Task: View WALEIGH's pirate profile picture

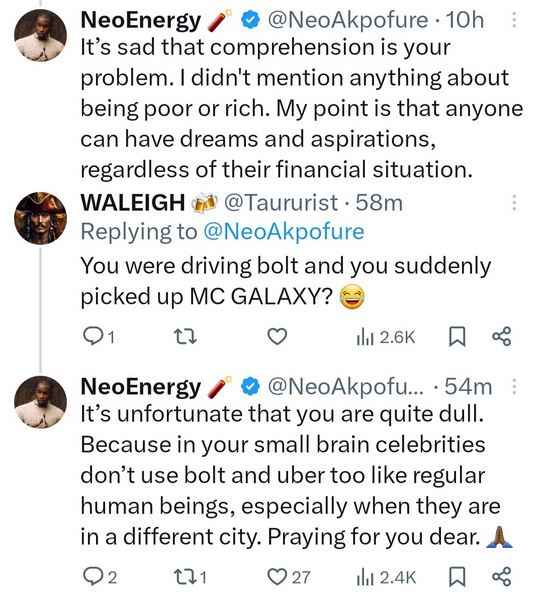Action: (40, 218)
